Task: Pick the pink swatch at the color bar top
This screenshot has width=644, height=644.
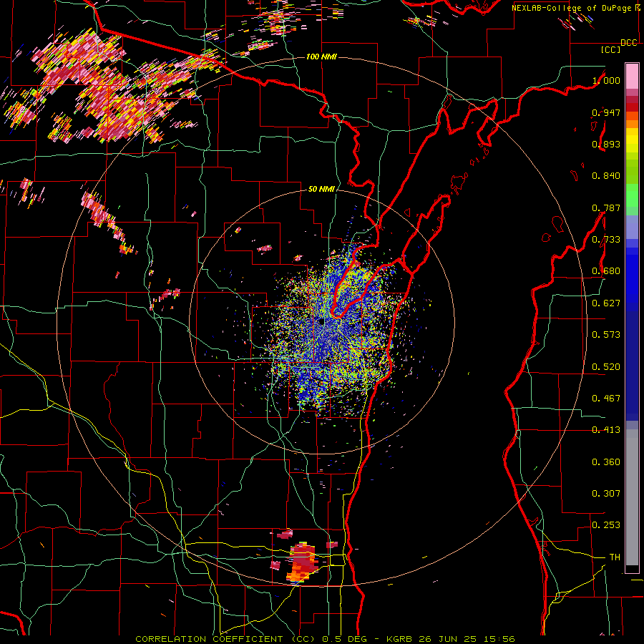Action: click(632, 76)
